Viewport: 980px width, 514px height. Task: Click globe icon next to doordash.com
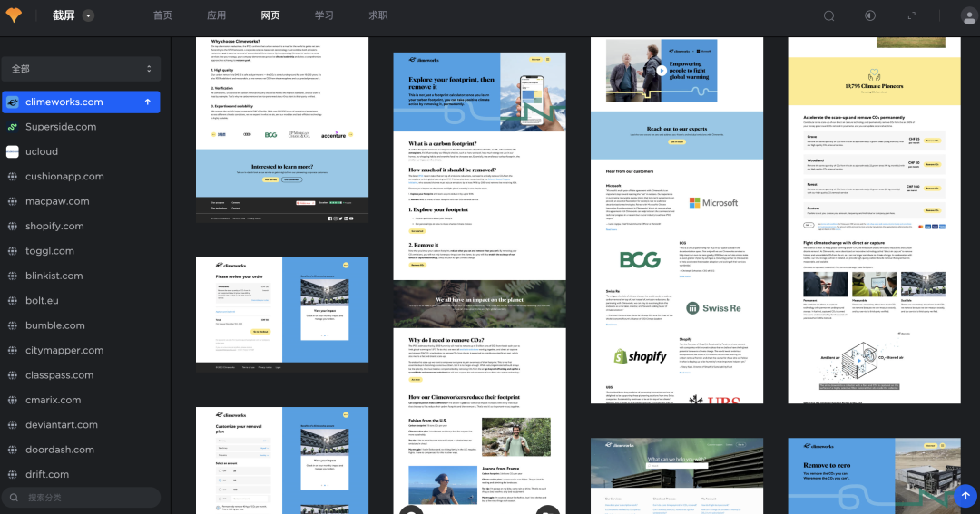(13, 450)
